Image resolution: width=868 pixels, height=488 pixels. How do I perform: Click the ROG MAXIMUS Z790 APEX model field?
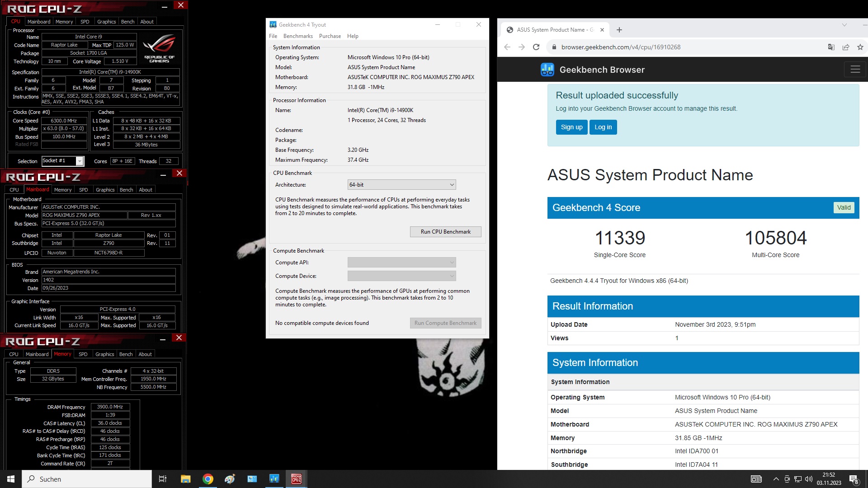click(x=84, y=215)
